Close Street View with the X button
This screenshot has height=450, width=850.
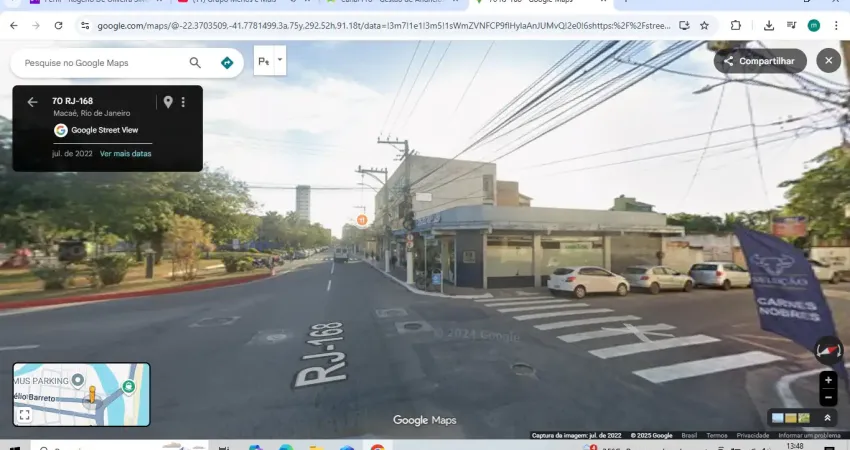pyautogui.click(x=828, y=61)
